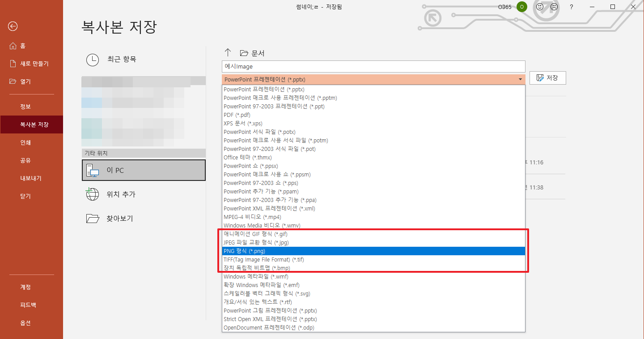Select 복사본 저장 in the sidebar
Screen dimensions: 644x339
(31, 124)
